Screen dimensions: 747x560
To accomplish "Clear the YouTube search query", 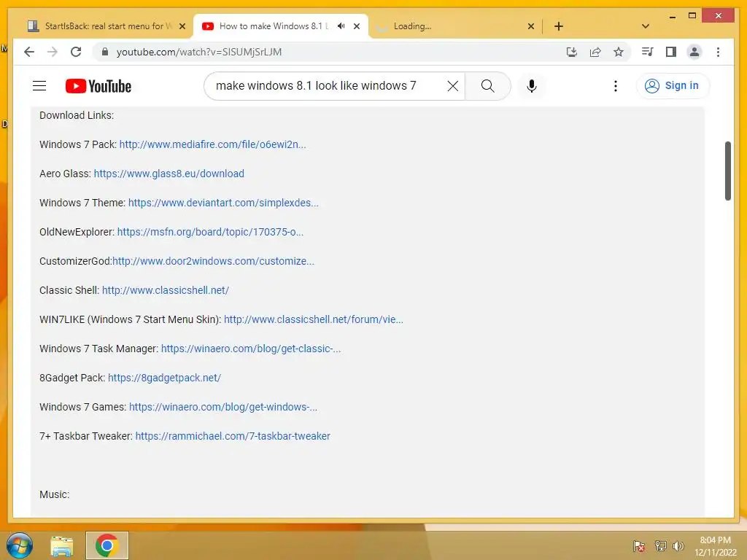I will point(452,86).
